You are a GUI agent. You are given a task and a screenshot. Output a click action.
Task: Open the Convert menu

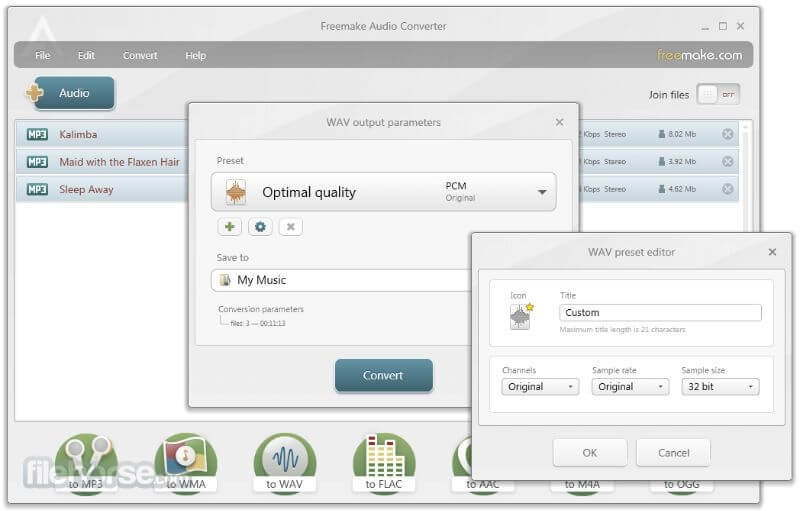pyautogui.click(x=140, y=55)
